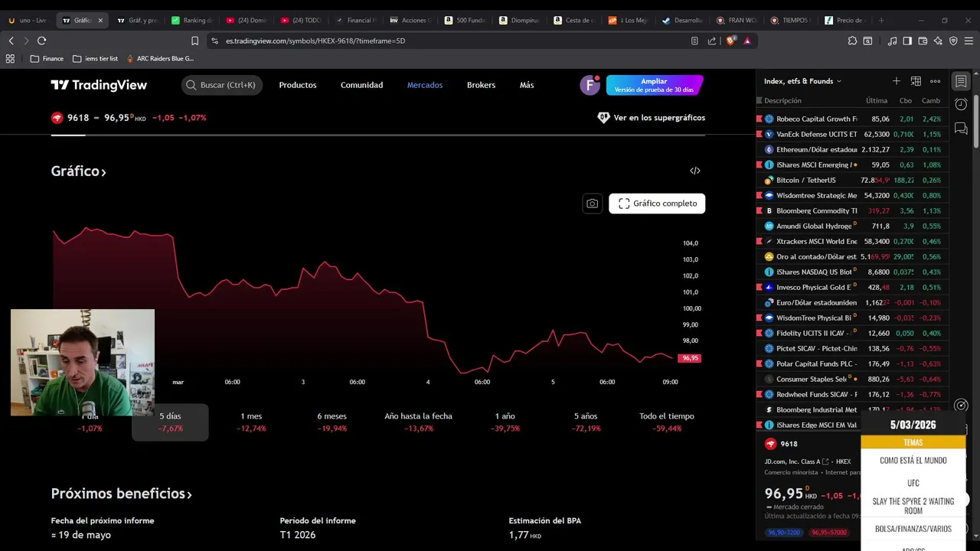Open the site settings icon in address bar
The image size is (980, 551).
click(214, 41)
